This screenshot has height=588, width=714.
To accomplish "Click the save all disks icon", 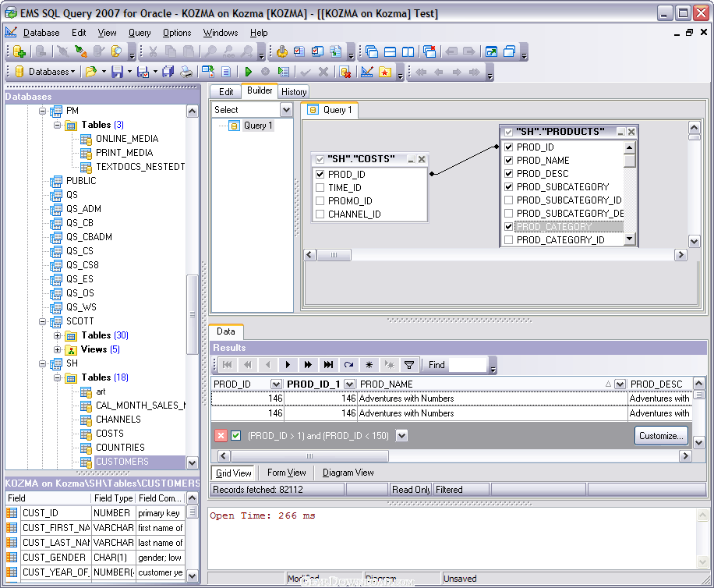I will pyautogui.click(x=168, y=72).
